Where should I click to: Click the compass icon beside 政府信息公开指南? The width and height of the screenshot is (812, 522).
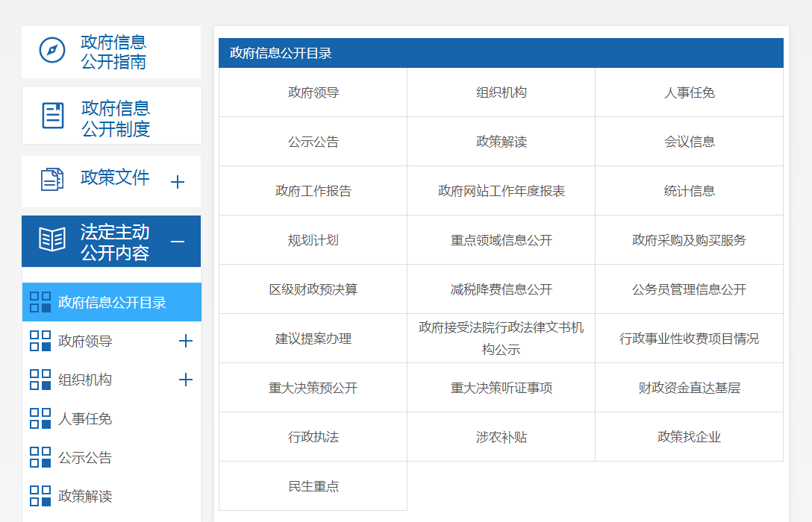(x=52, y=51)
